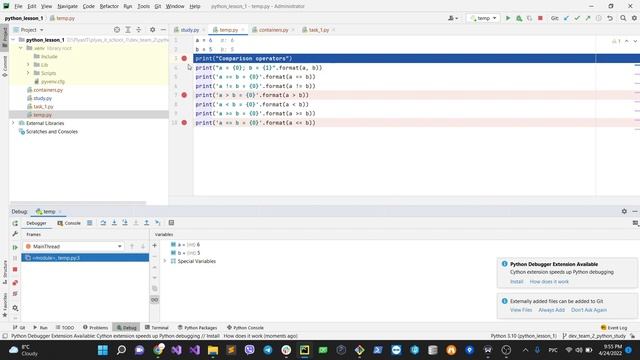Evaluate expression calculator icon

(171, 223)
